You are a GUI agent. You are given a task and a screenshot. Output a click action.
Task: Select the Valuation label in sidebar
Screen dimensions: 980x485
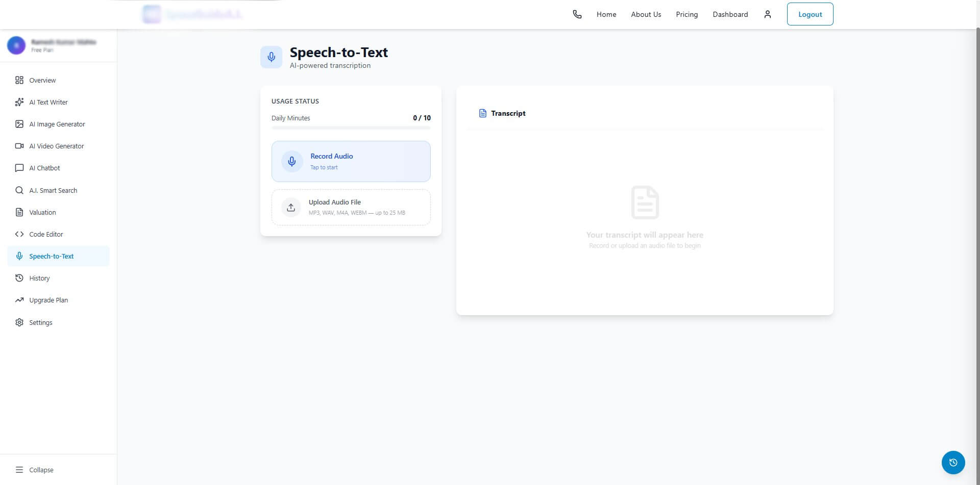(x=42, y=212)
